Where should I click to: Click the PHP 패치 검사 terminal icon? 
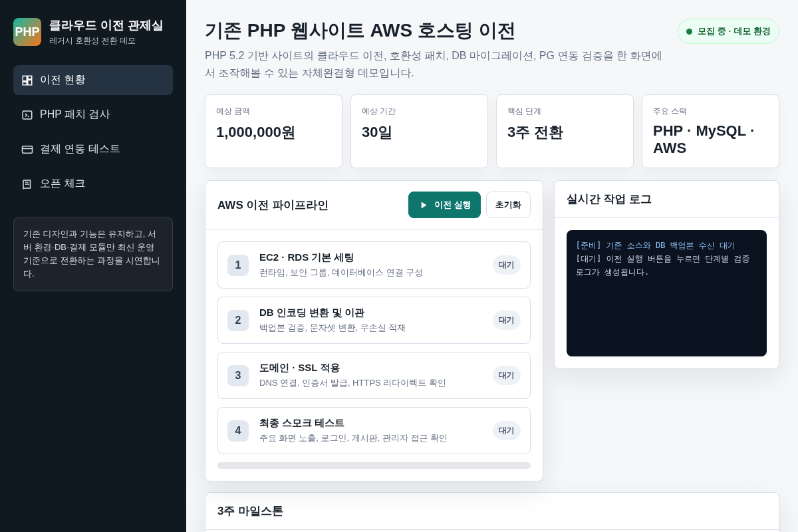click(x=27, y=115)
